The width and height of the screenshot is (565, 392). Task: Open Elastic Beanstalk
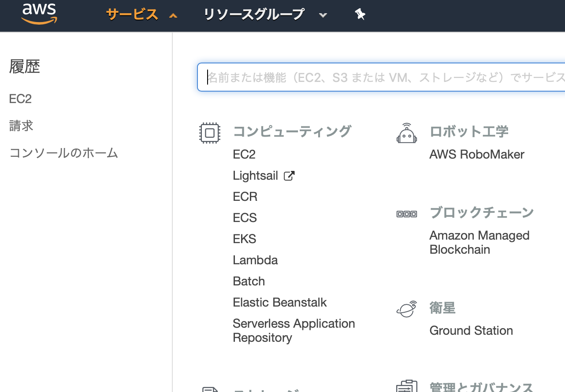point(280,303)
